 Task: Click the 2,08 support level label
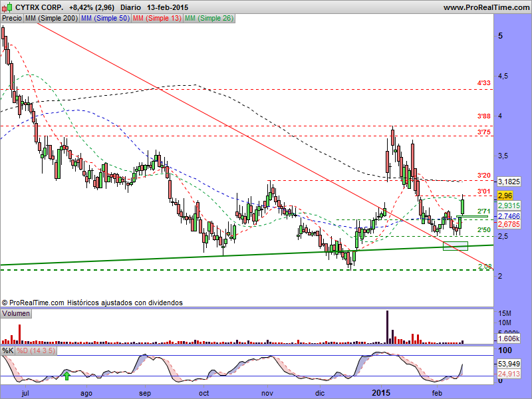pyautogui.click(x=485, y=267)
